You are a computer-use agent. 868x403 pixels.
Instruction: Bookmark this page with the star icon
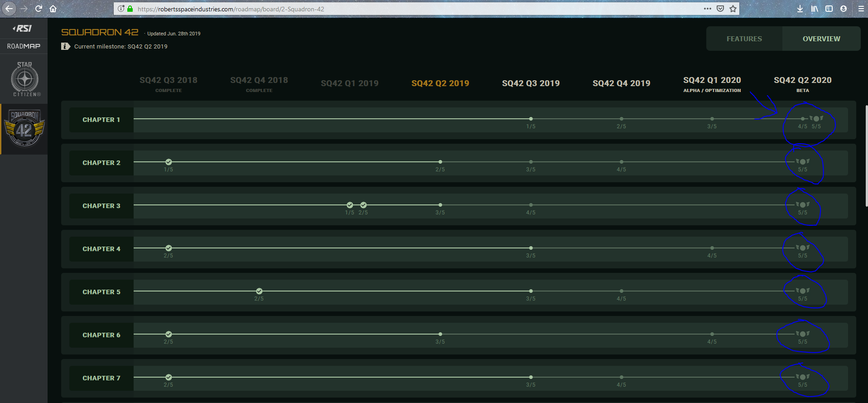tap(733, 9)
